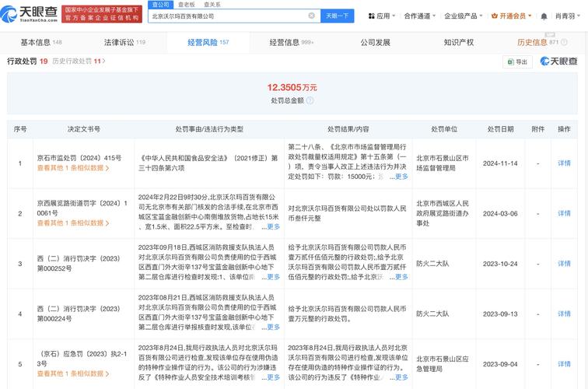Open the 知识产权 tab

pos(459,42)
